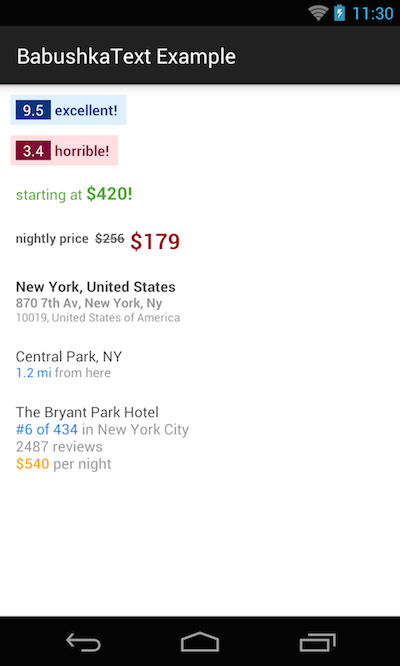The width and height of the screenshot is (400, 666).
Task: Tap the battery charging icon
Action: pos(339,13)
